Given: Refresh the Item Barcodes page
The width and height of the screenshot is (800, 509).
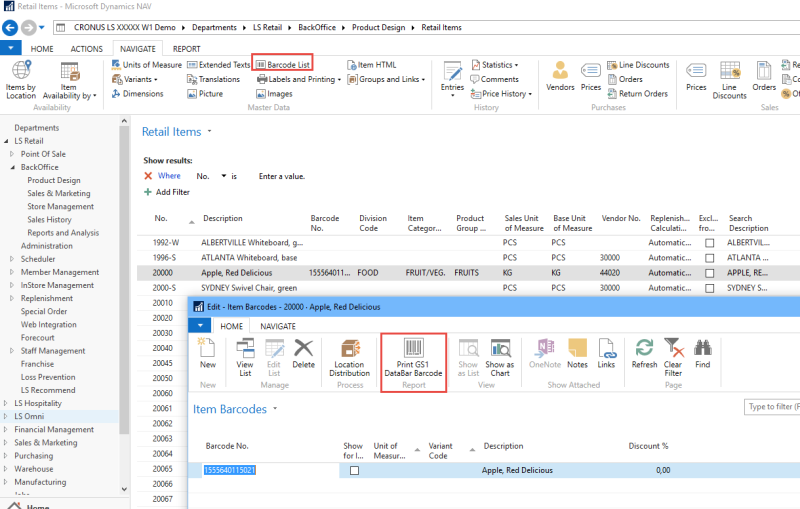Looking at the screenshot, I should (x=644, y=353).
